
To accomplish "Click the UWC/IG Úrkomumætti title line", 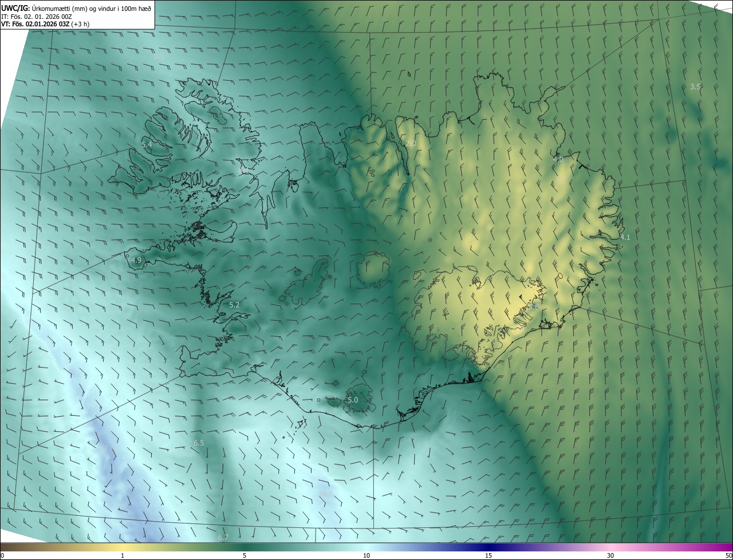I will click(x=76, y=7).
